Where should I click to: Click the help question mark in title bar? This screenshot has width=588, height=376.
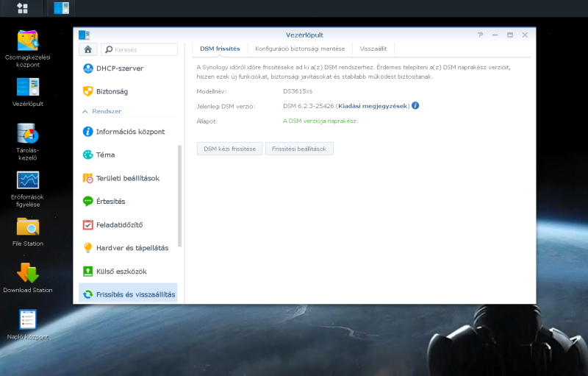(481, 35)
